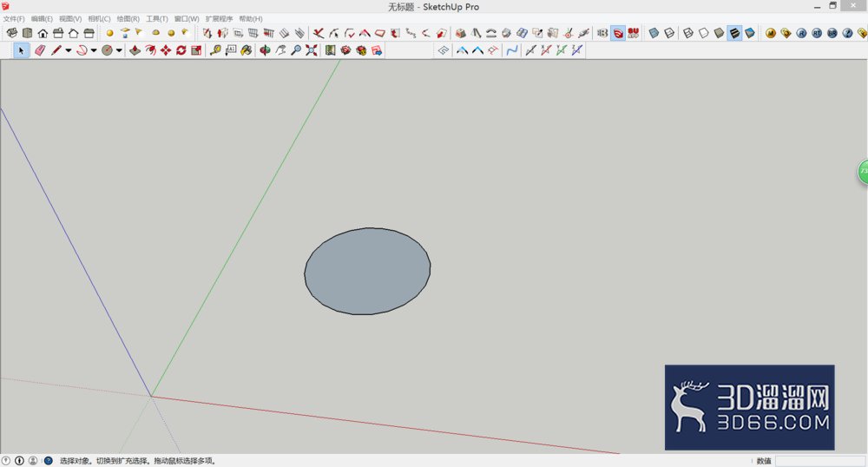Choose the Offset tool

click(150, 50)
